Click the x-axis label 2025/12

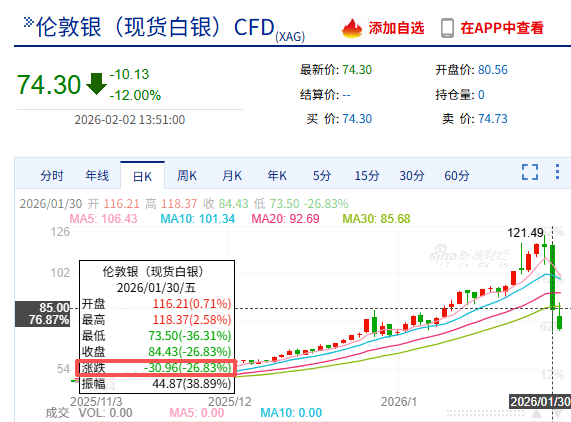(230, 402)
